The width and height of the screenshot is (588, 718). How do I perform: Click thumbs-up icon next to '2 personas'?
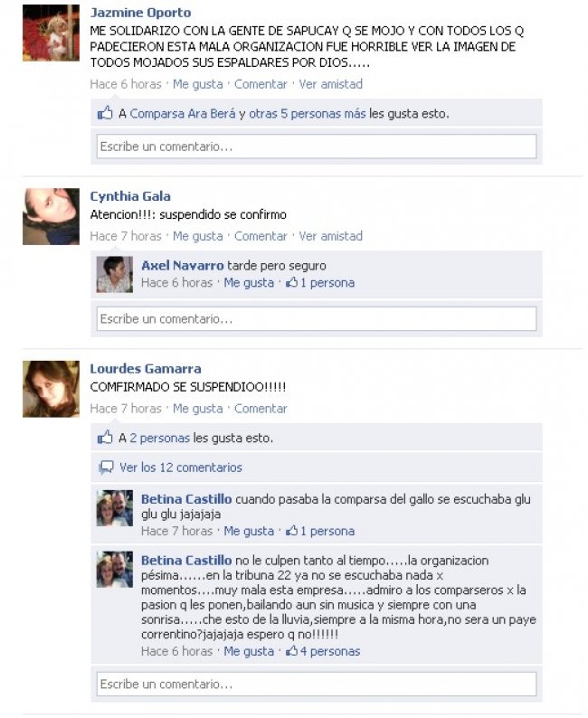click(x=105, y=438)
